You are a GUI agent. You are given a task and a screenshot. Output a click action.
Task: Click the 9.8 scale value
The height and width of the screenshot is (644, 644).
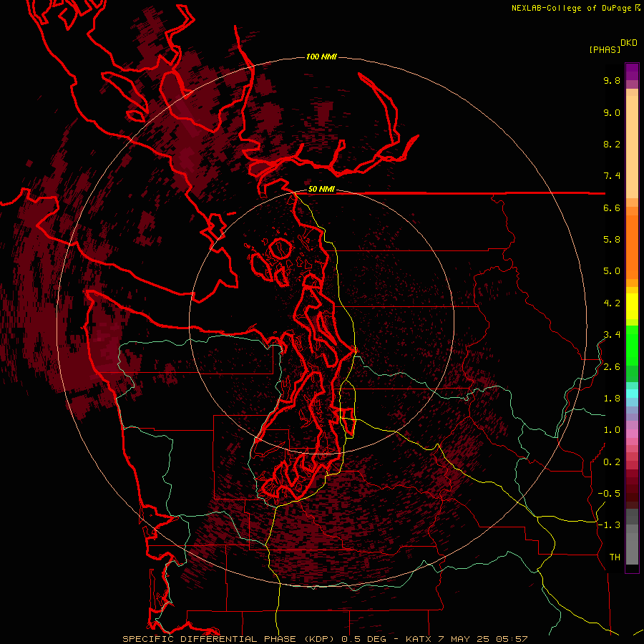coord(612,80)
